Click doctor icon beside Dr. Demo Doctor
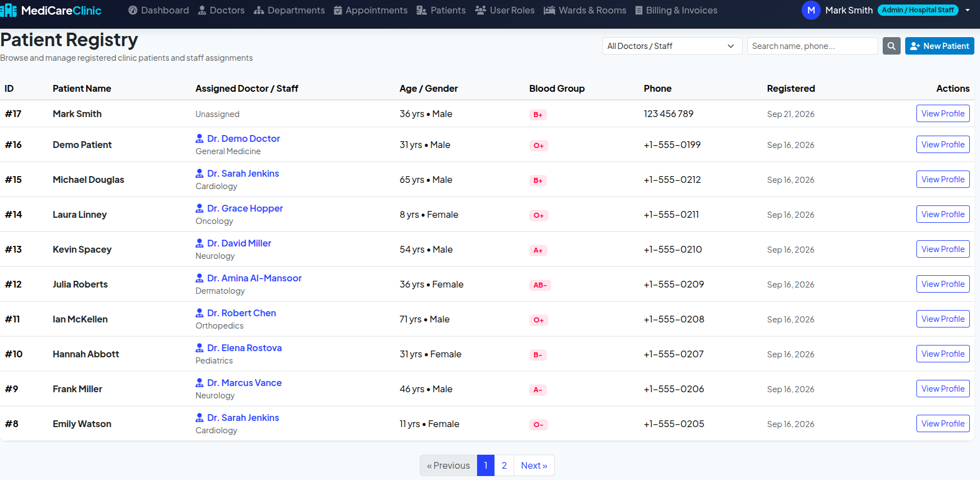 click(200, 138)
